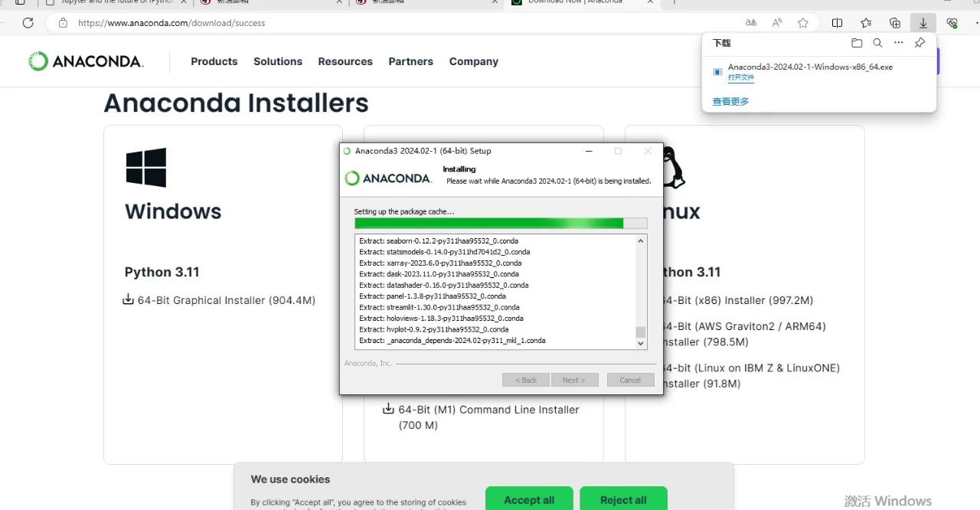Open the Solutions menu

click(278, 61)
